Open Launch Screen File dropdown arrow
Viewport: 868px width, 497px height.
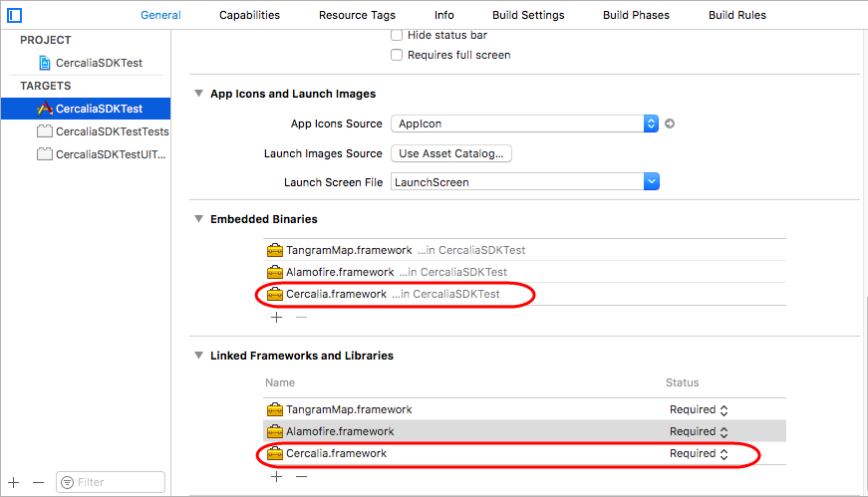coord(652,181)
